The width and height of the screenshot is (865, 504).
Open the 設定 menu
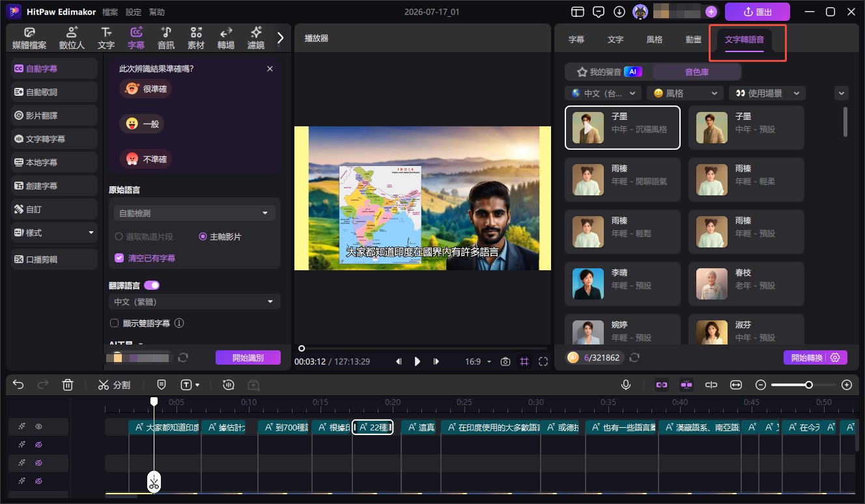click(134, 12)
